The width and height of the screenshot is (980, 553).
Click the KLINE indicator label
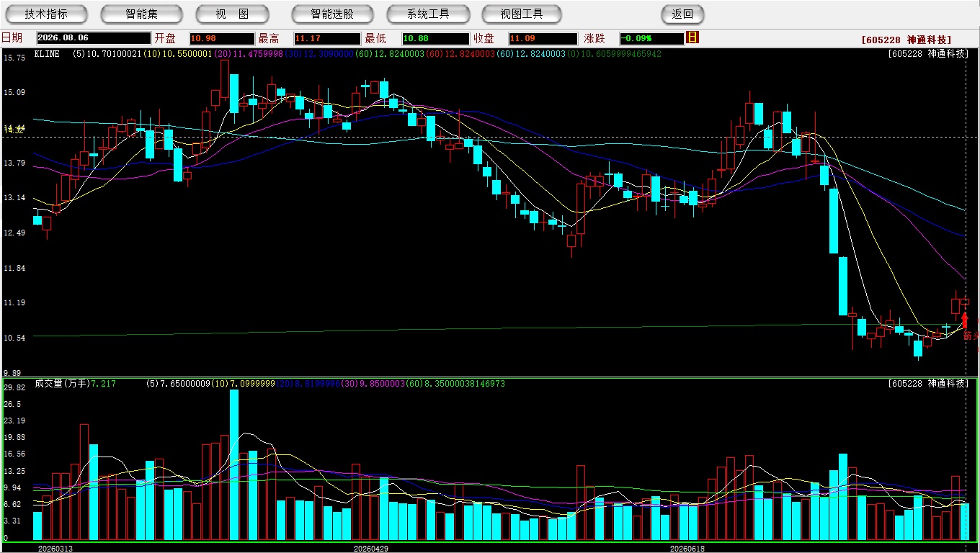(47, 54)
